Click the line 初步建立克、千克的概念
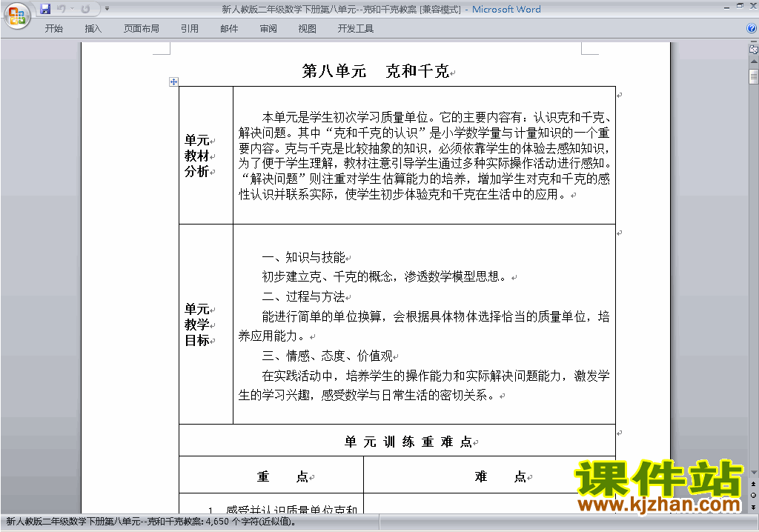 coord(385,277)
